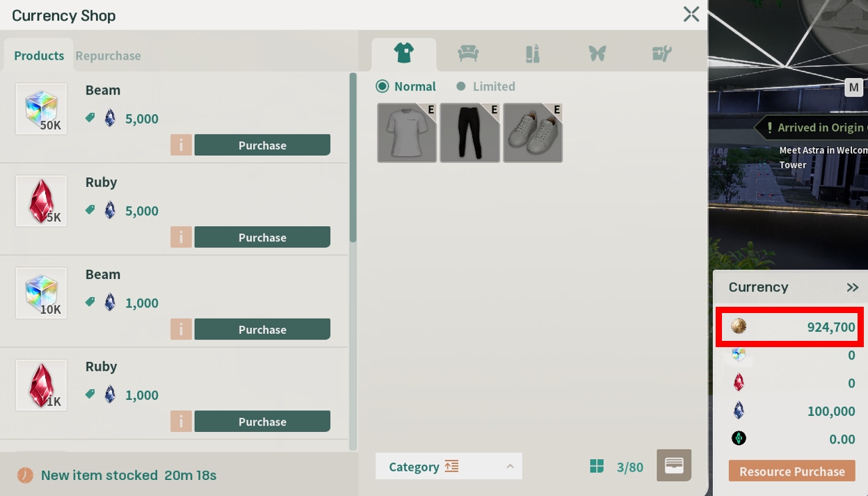Collapse the Currency panel with double arrow

(x=852, y=287)
